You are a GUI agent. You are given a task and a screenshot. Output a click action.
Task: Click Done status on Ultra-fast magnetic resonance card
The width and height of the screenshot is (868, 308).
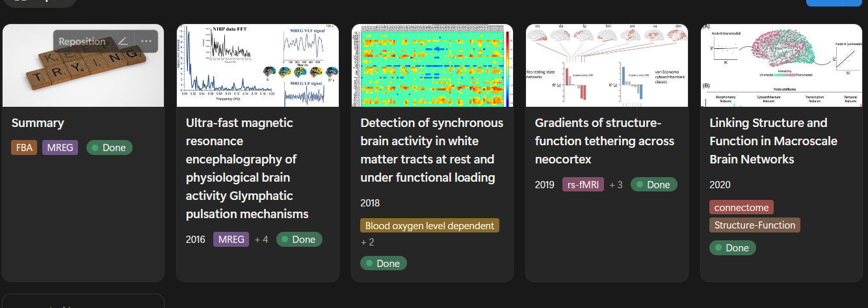(x=299, y=240)
